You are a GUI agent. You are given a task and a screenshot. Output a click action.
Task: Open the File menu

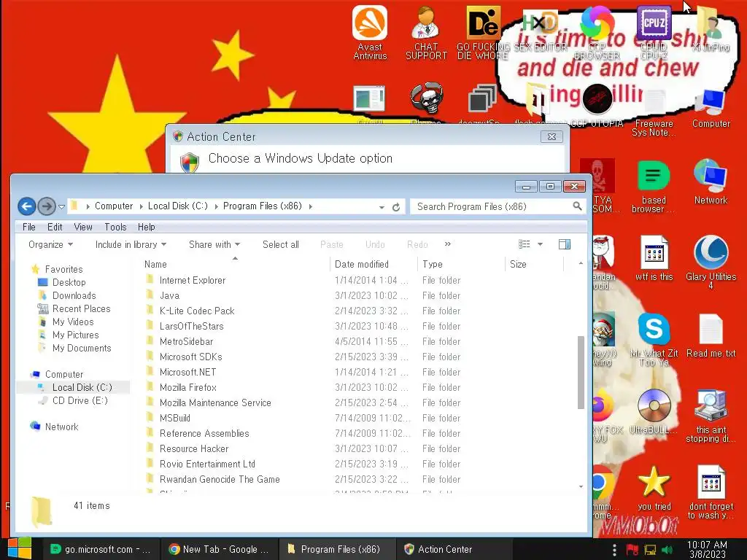pyautogui.click(x=29, y=227)
